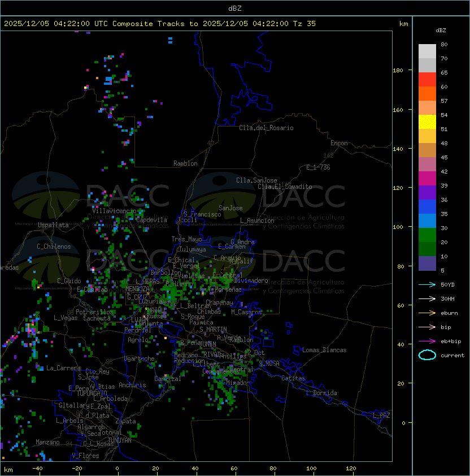
Task: Click the 'current' legend label
Action: click(452, 356)
